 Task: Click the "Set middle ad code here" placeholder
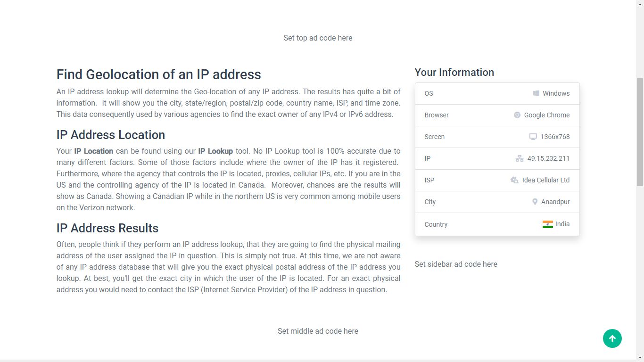[x=318, y=331]
